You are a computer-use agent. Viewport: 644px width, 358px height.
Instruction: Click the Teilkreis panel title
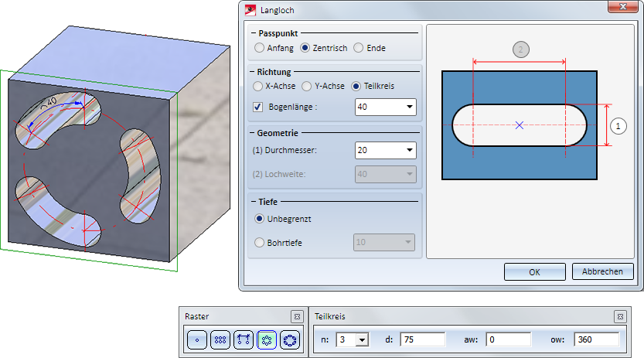(330, 316)
